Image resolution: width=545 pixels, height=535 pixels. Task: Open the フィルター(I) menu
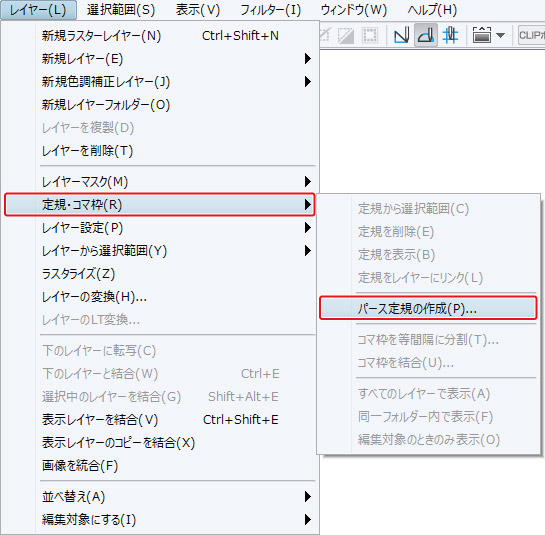click(270, 10)
